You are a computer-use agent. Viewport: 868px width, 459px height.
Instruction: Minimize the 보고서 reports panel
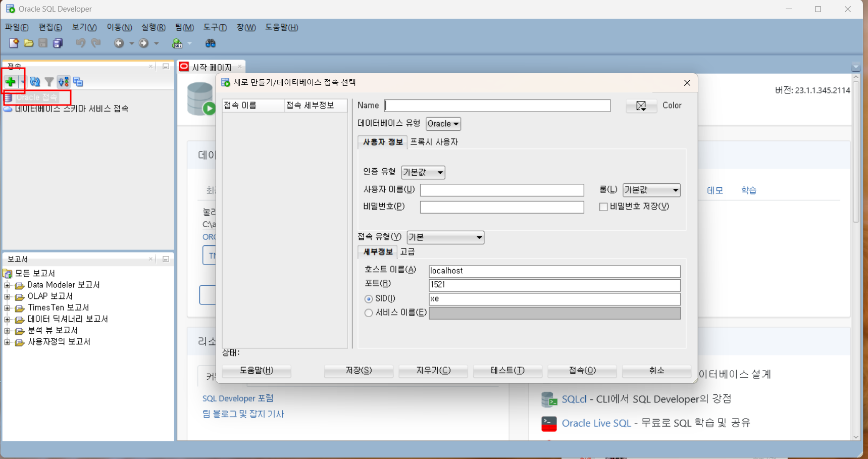[166, 259]
